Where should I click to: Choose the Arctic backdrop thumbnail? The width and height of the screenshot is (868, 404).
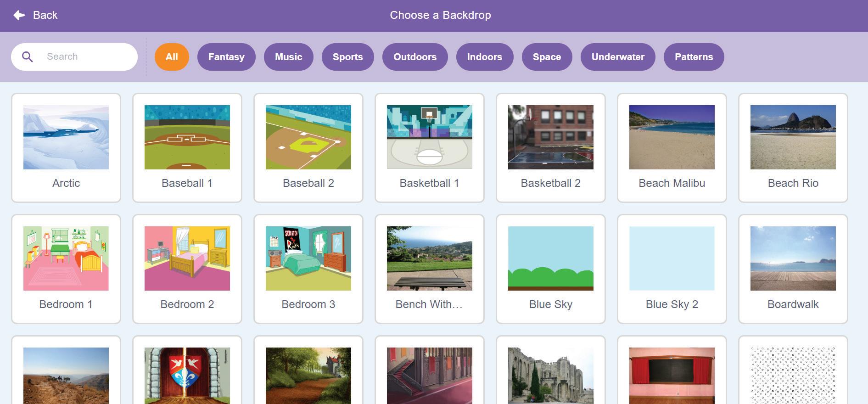66,137
